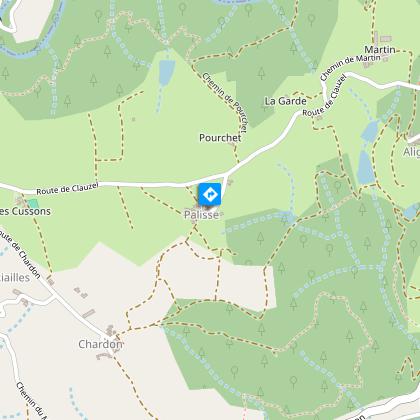
Task: Select diagonal Route de Clauzel label near La Garde
Action: pyautogui.click(x=325, y=95)
